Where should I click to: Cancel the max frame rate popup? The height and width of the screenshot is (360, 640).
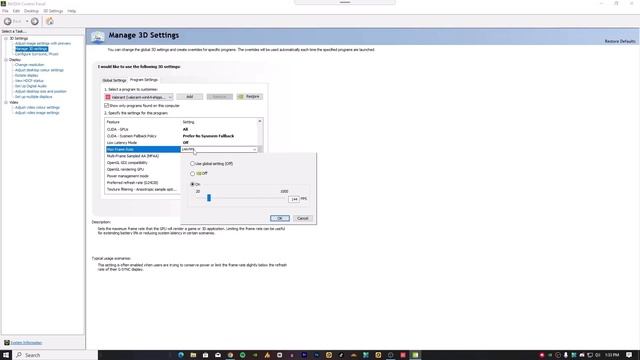click(x=303, y=218)
